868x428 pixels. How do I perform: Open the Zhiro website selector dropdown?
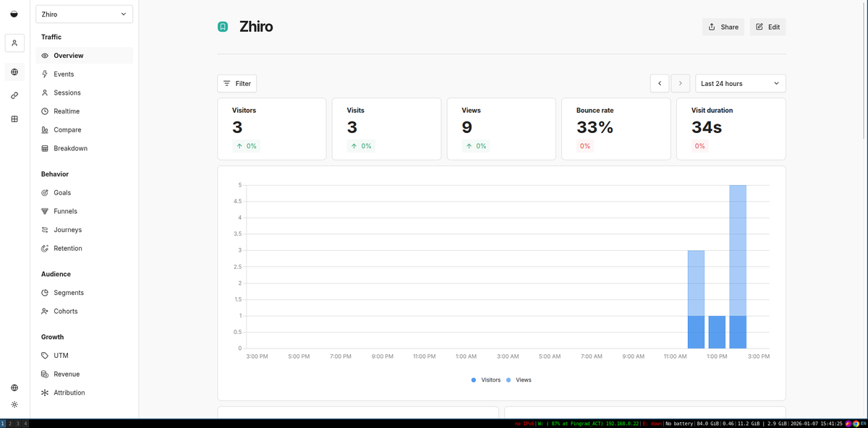click(x=85, y=14)
